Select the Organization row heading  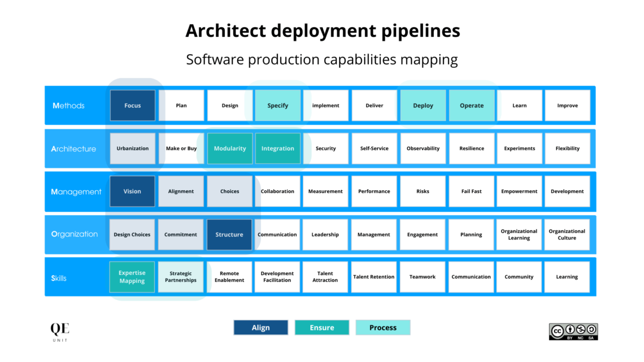coord(74,234)
